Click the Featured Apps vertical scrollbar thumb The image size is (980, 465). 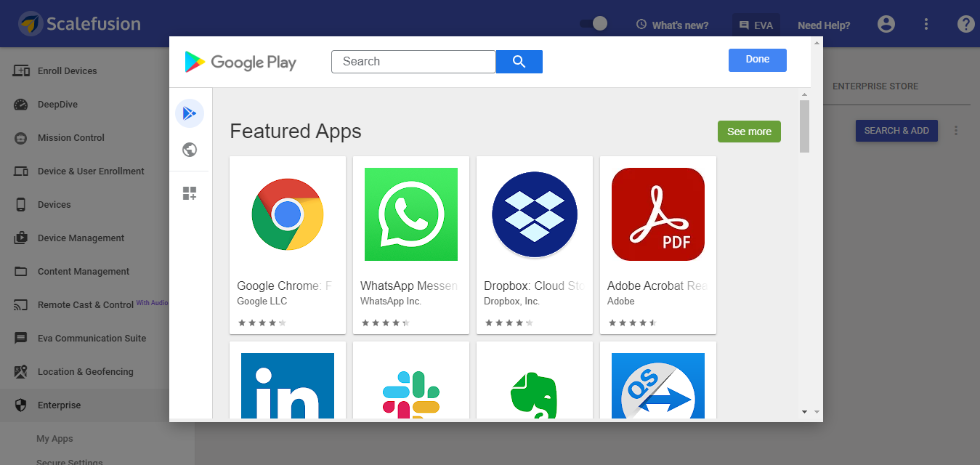click(804, 126)
